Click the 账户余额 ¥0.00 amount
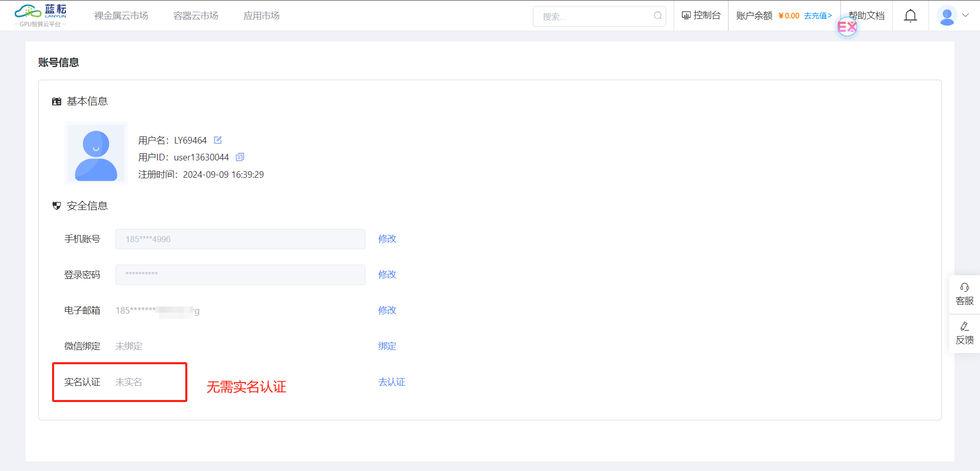Viewport: 980px width, 471px height. point(789,16)
